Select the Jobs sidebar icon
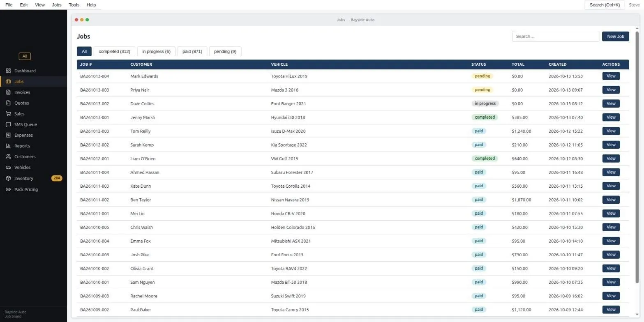 [x=8, y=81]
